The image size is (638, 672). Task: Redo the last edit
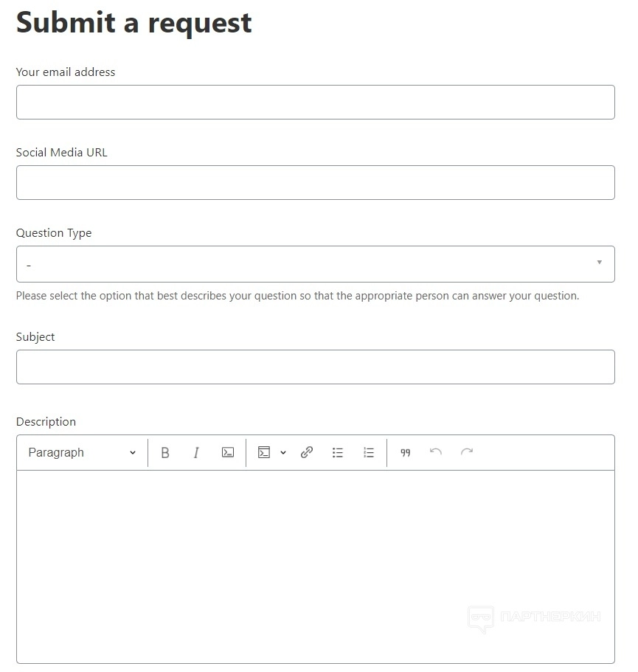coord(467,452)
